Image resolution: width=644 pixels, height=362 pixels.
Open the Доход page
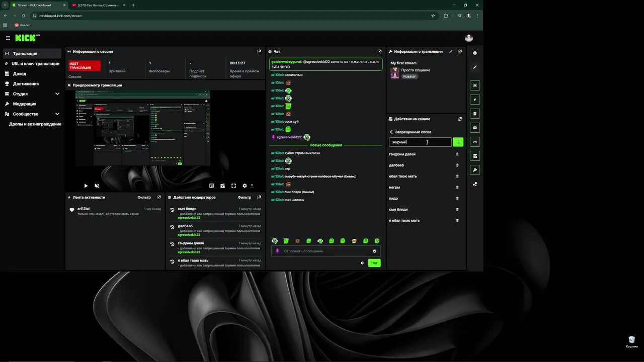pos(33,74)
